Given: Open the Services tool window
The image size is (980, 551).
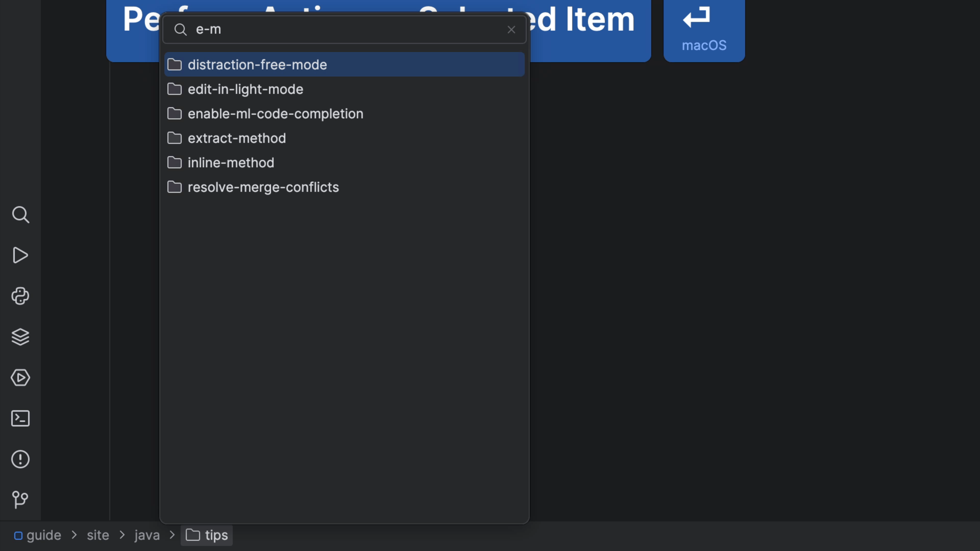Looking at the screenshot, I should (20, 378).
